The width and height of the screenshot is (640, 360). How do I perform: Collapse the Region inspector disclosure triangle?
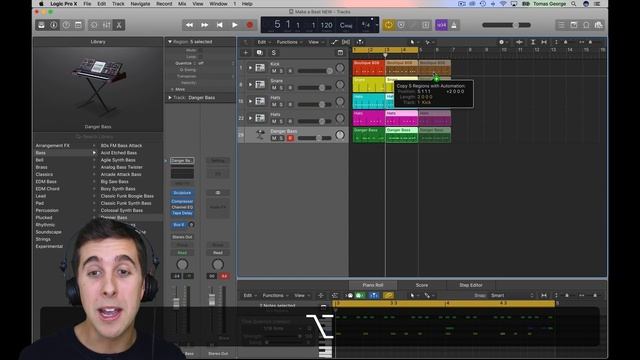pos(170,42)
